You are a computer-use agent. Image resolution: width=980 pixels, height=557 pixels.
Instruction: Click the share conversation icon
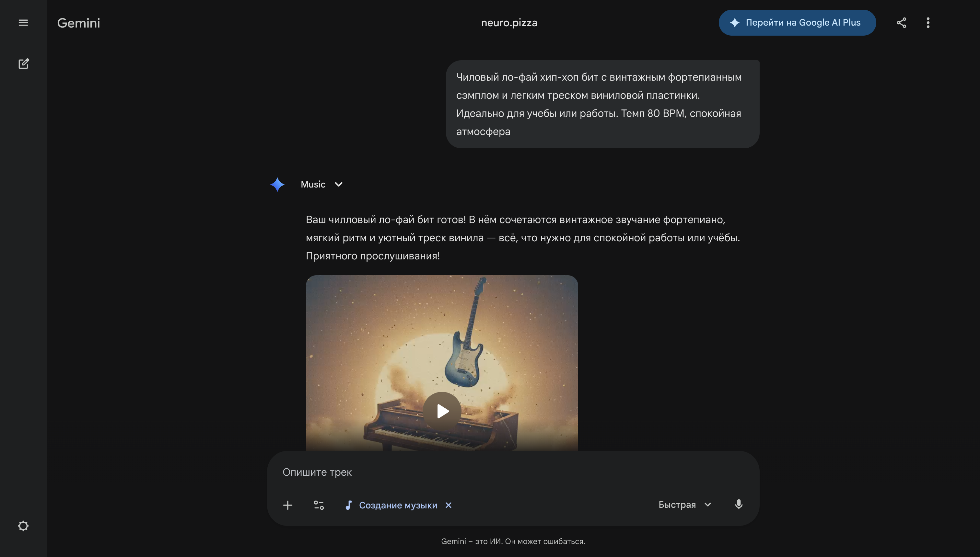902,23
